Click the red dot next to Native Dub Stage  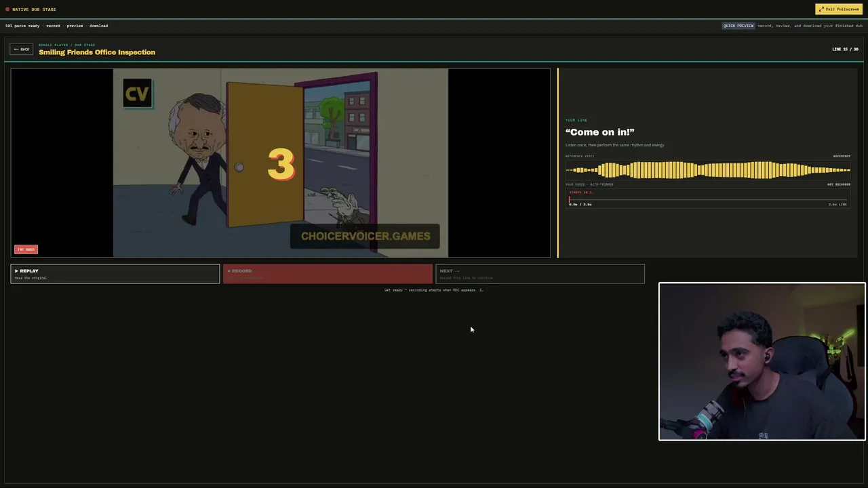click(x=7, y=9)
